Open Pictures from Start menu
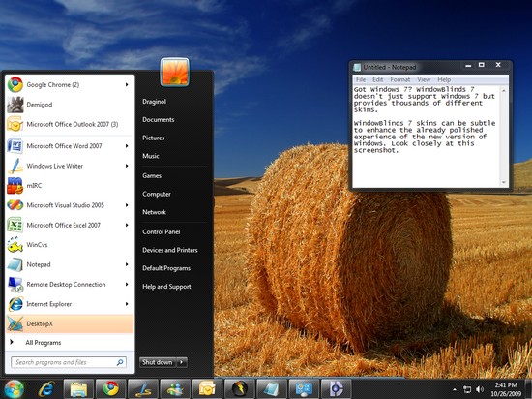This screenshot has height=399, width=532. click(x=154, y=138)
